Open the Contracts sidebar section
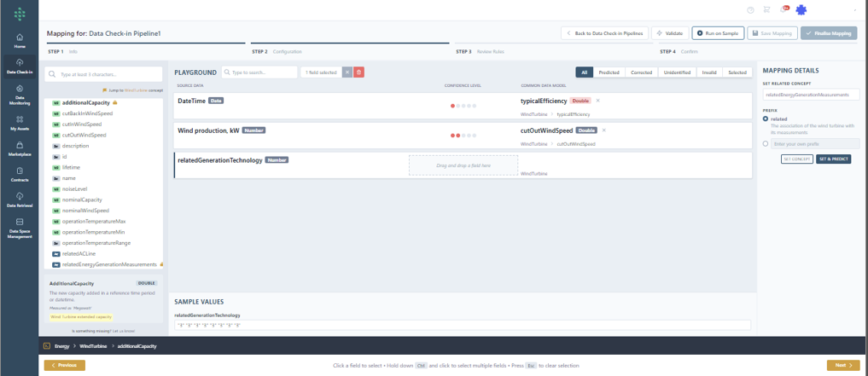 click(19, 175)
